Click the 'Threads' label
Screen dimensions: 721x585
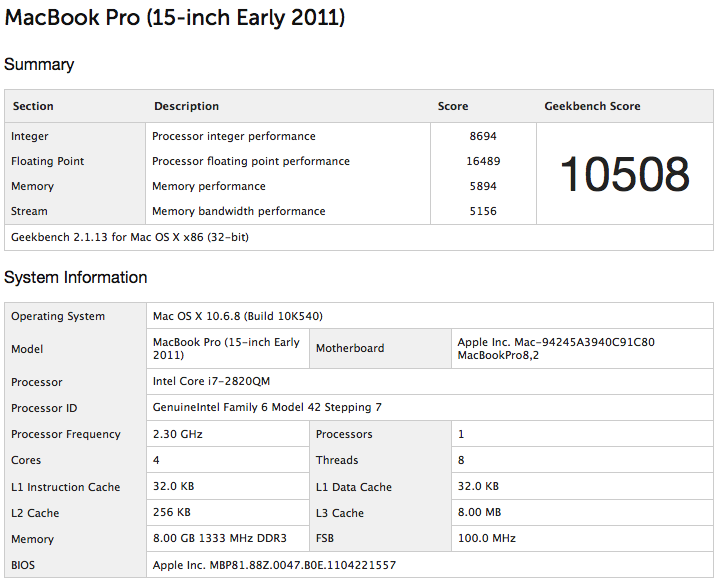coord(337,460)
